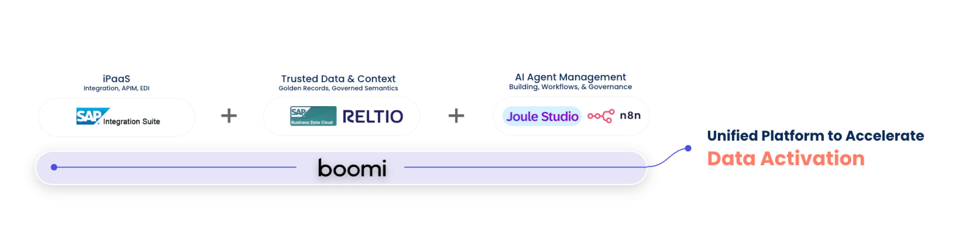980x248 pixels.
Task: Click the pink n8n node icon
Action: [601, 116]
